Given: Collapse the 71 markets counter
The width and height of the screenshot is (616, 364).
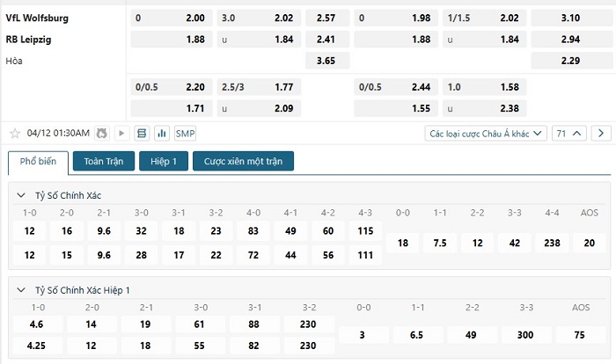Looking at the screenshot, I should click(569, 134).
